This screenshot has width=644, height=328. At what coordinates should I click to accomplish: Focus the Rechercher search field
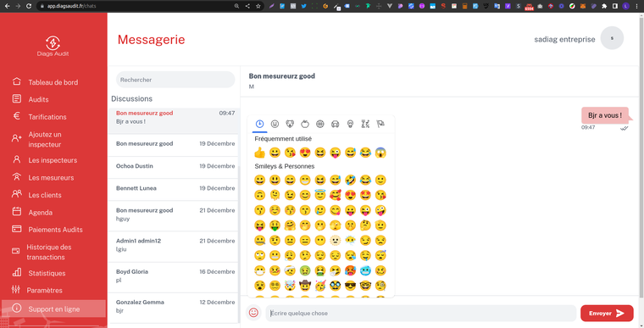click(x=175, y=80)
